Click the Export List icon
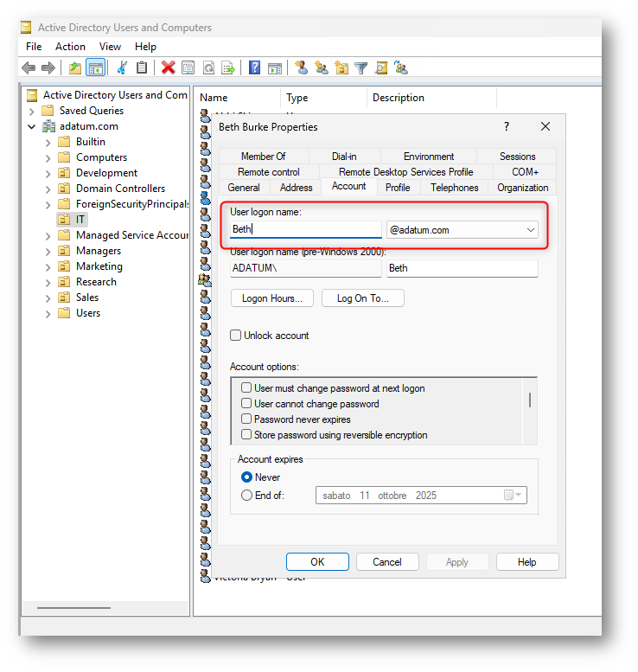 pyautogui.click(x=228, y=67)
